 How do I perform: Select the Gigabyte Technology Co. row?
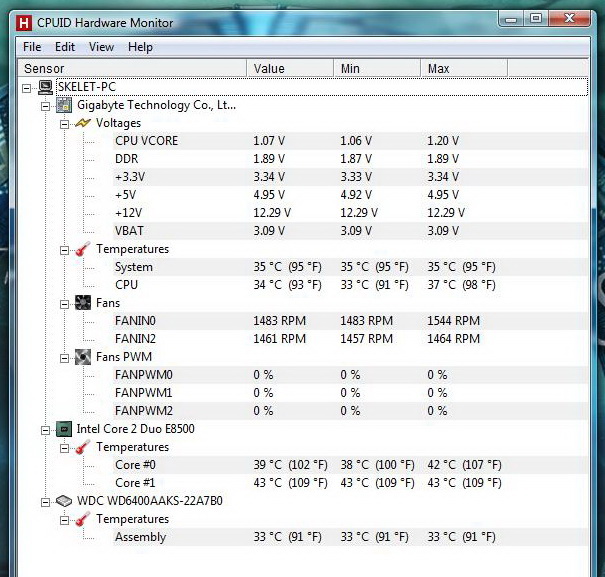156,105
